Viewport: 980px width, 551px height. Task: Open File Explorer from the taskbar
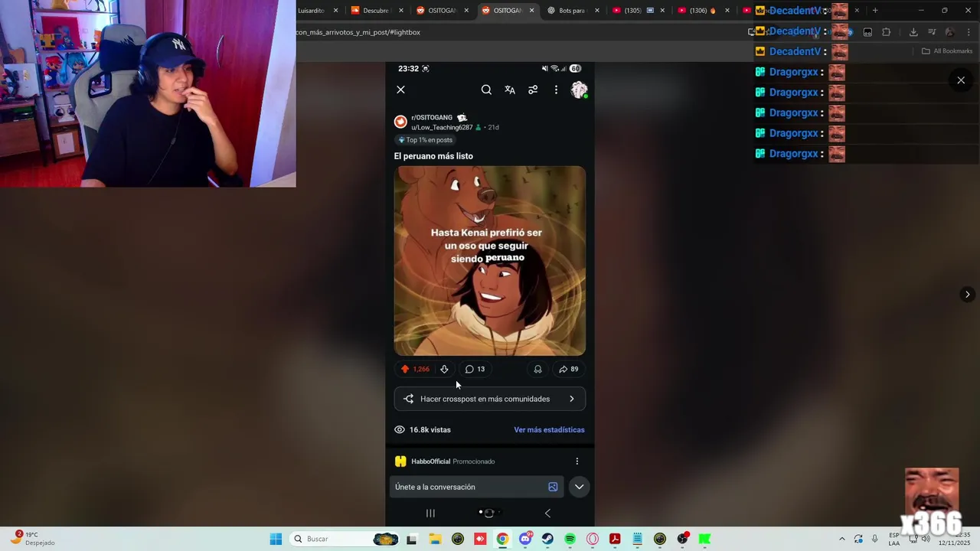tap(435, 539)
